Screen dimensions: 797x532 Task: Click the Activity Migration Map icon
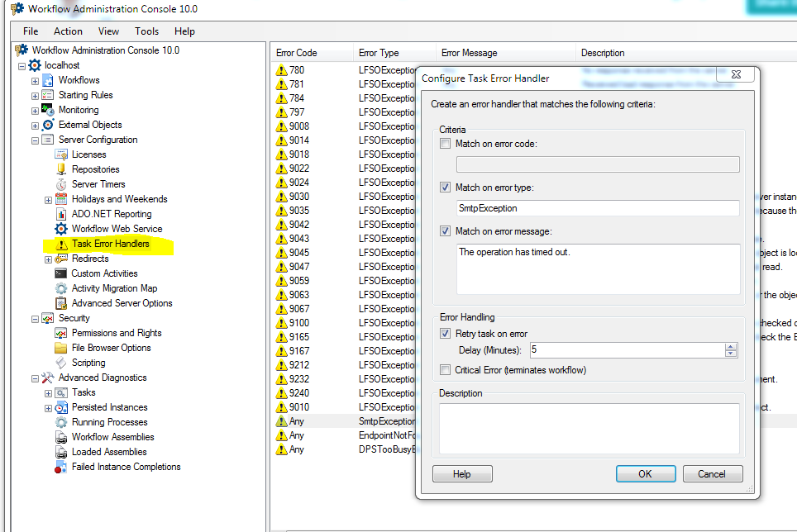(x=61, y=288)
